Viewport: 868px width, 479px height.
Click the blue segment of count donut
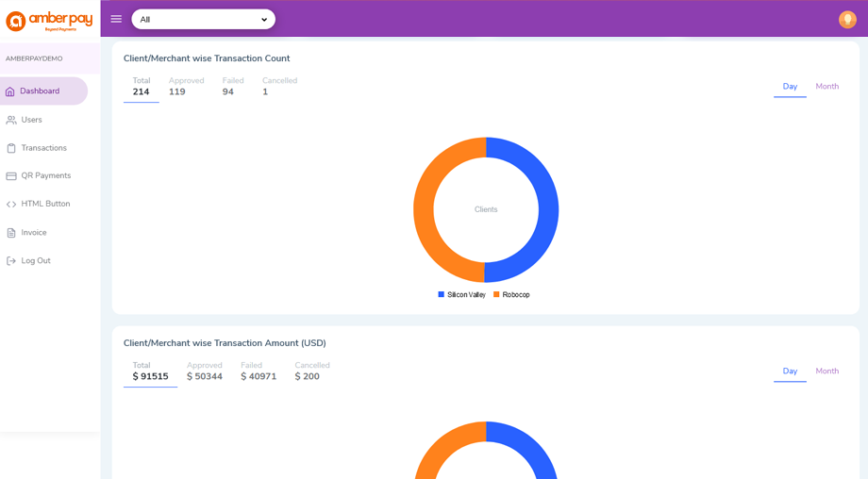[548, 209]
